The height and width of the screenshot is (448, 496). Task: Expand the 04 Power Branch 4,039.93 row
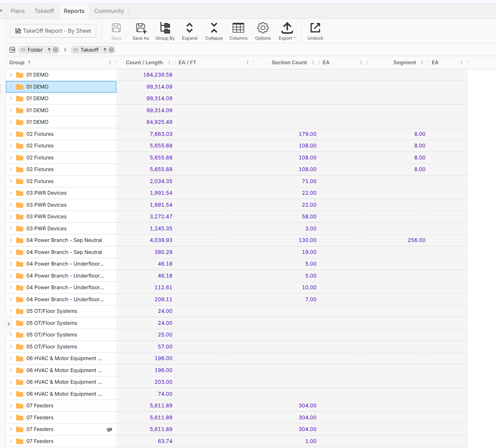(11, 240)
